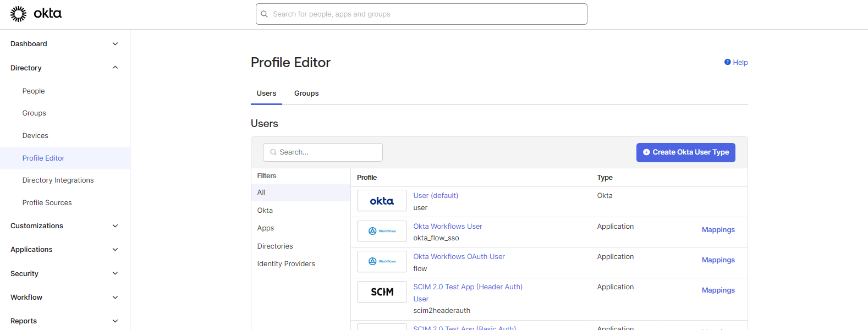Click the Okta logo in the header
Image resolution: width=868 pixels, height=330 pixels.
(x=36, y=14)
